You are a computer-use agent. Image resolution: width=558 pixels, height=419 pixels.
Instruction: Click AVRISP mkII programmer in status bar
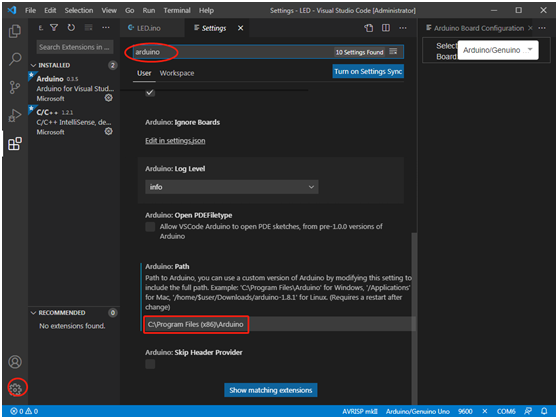click(x=360, y=411)
